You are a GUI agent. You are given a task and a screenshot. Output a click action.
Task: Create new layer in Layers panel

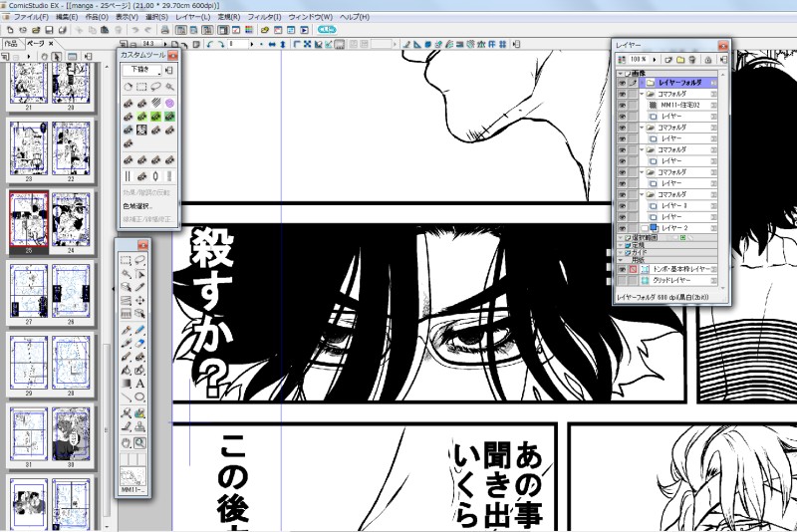pos(668,60)
